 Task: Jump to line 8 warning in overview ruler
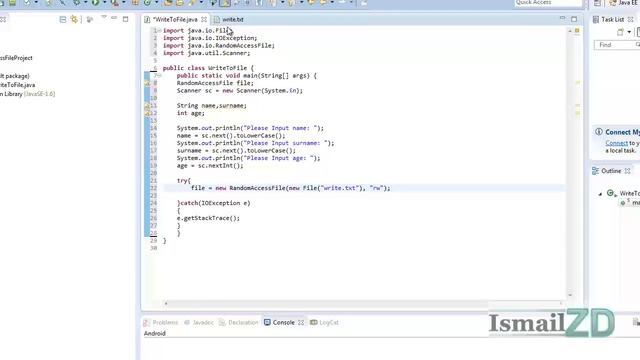coord(578,82)
